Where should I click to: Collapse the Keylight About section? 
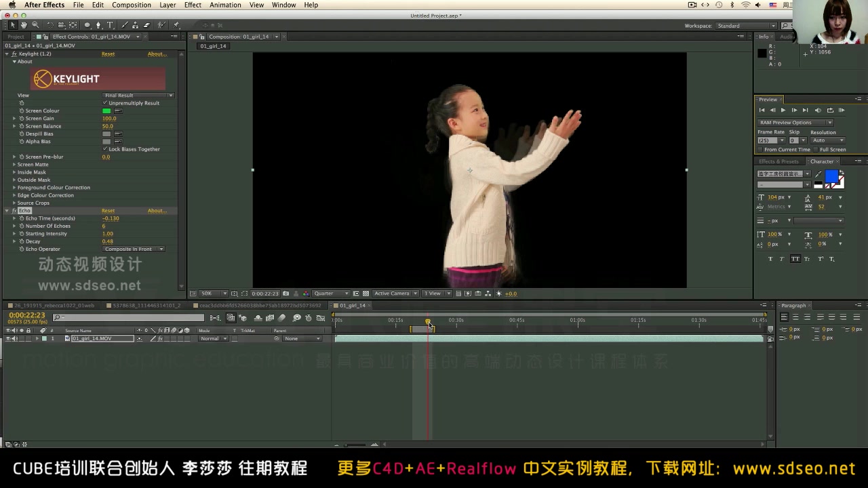(x=14, y=62)
